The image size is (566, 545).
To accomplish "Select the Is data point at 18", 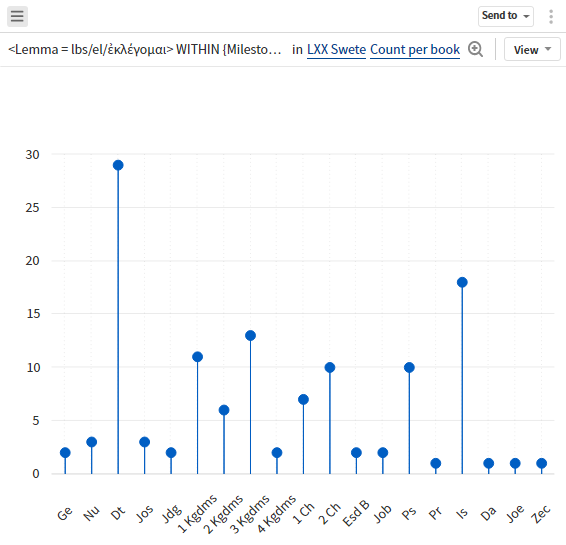I will point(462,282).
